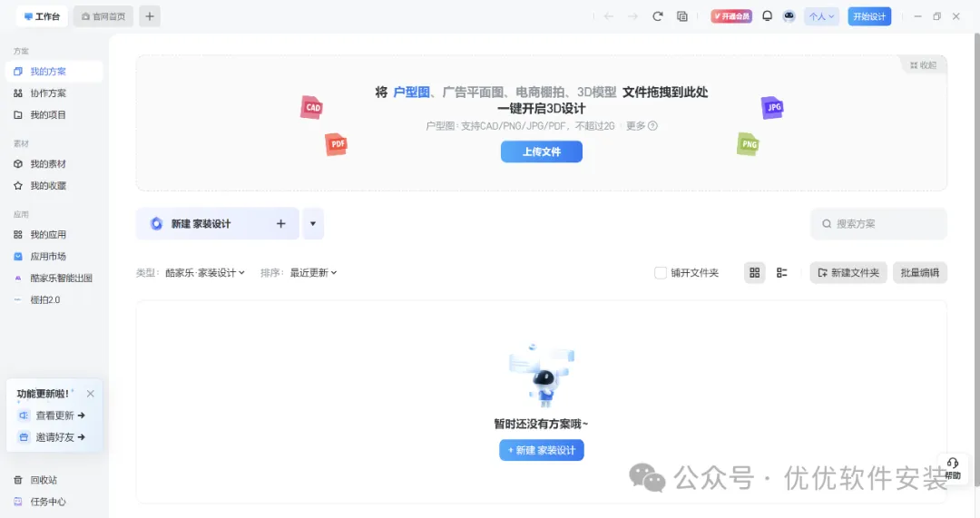Click the 搜索方案 search field
Screen dimensions: 980x518
pos(878,224)
